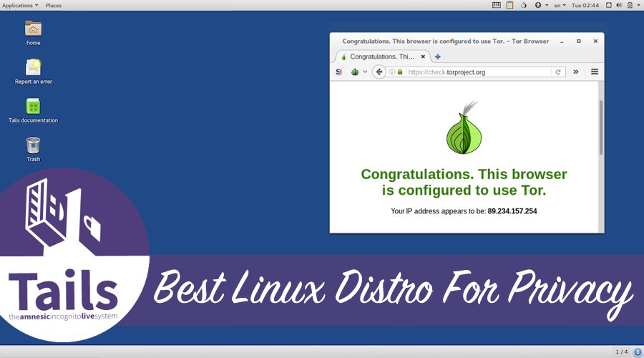Click the Tor Browser vertical scrollbar

pyautogui.click(x=601, y=127)
